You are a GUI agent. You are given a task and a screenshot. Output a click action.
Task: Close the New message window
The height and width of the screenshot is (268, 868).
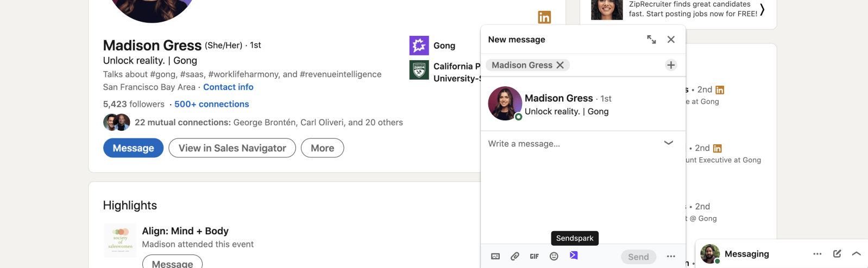coord(671,40)
